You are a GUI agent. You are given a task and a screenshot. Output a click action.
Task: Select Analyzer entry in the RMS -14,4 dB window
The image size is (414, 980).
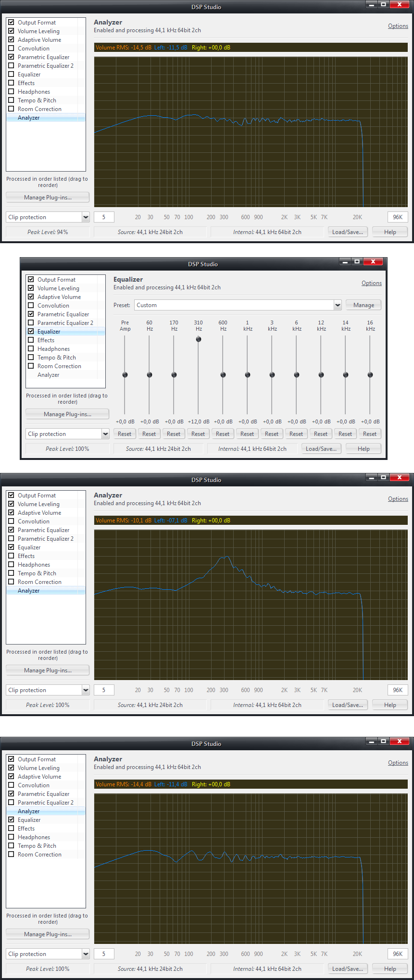tap(28, 811)
